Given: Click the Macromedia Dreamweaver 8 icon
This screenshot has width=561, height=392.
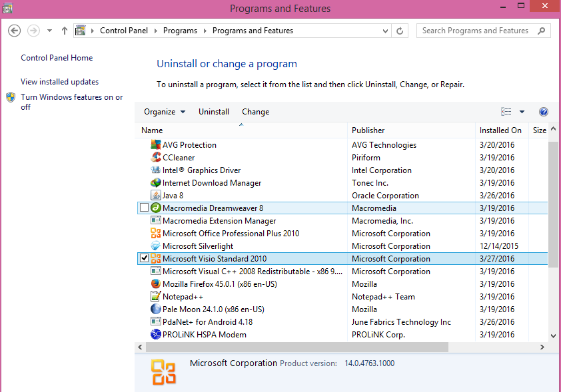Looking at the screenshot, I should [x=156, y=208].
